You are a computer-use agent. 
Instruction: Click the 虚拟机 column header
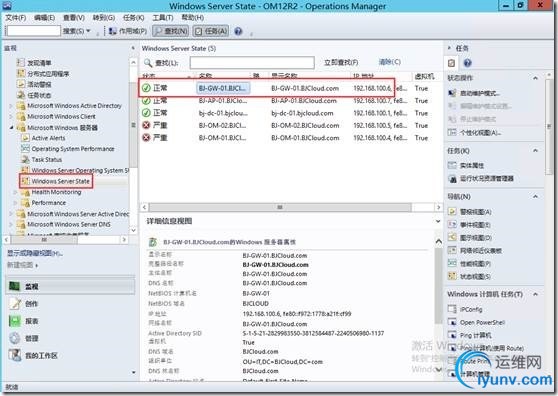click(x=424, y=76)
